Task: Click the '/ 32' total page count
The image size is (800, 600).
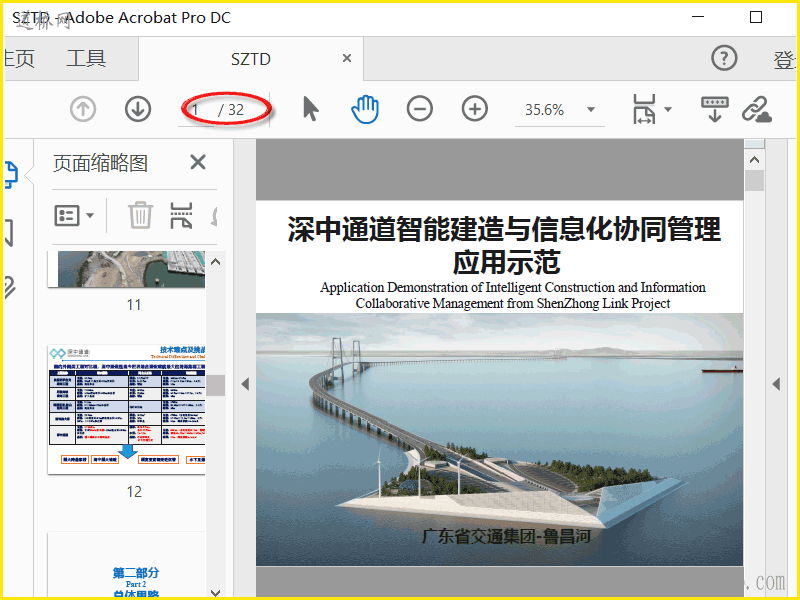Action: (x=231, y=110)
